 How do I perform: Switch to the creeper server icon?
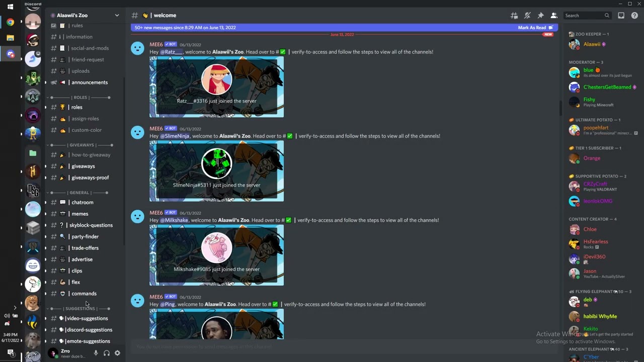click(33, 77)
